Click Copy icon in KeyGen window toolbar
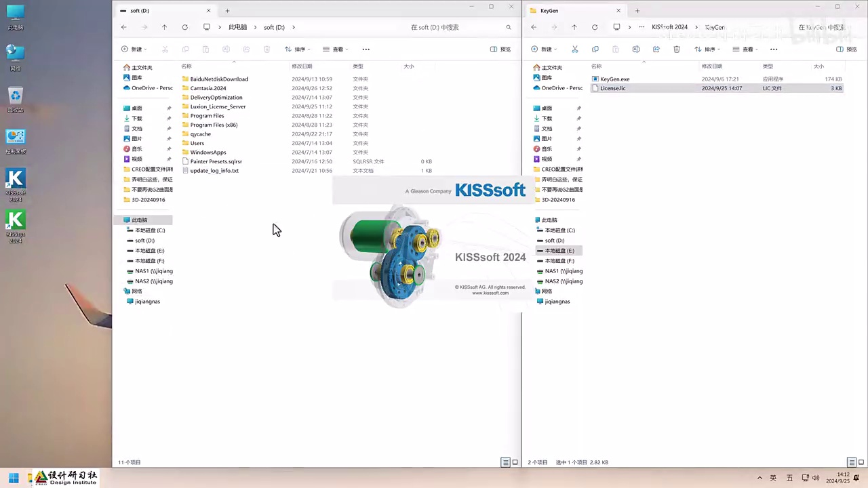The width and height of the screenshot is (868, 488). click(x=595, y=49)
